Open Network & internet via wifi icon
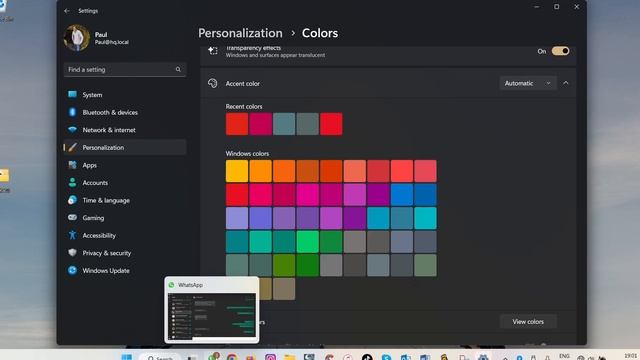The width and height of the screenshot is (640, 360). click(72, 130)
